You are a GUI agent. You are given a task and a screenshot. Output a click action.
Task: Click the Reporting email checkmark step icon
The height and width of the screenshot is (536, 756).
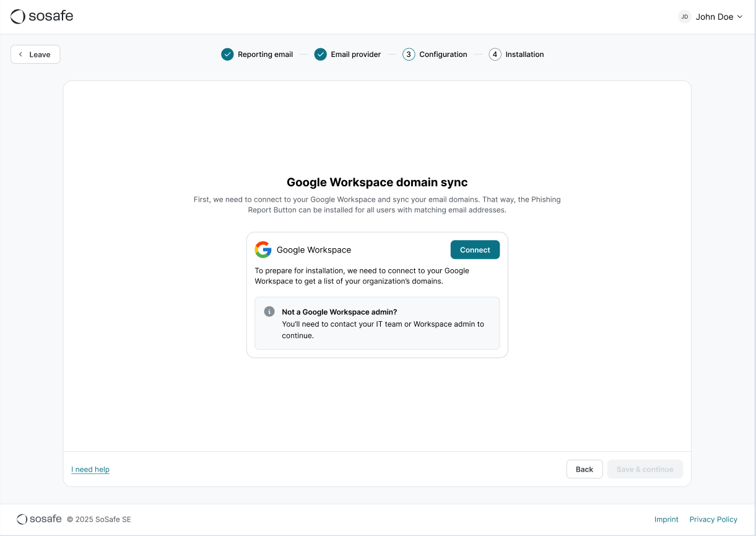coord(227,54)
